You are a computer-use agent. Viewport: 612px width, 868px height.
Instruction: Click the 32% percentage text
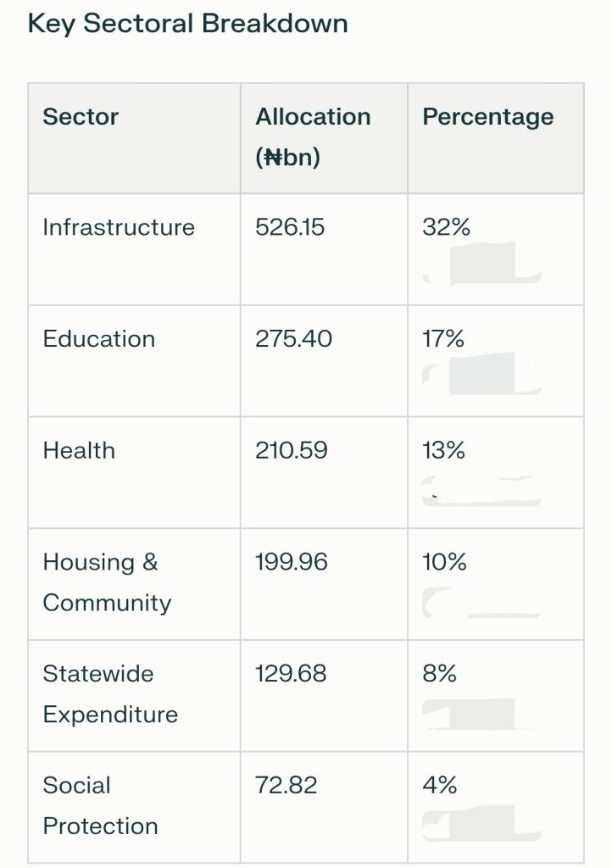point(446,227)
